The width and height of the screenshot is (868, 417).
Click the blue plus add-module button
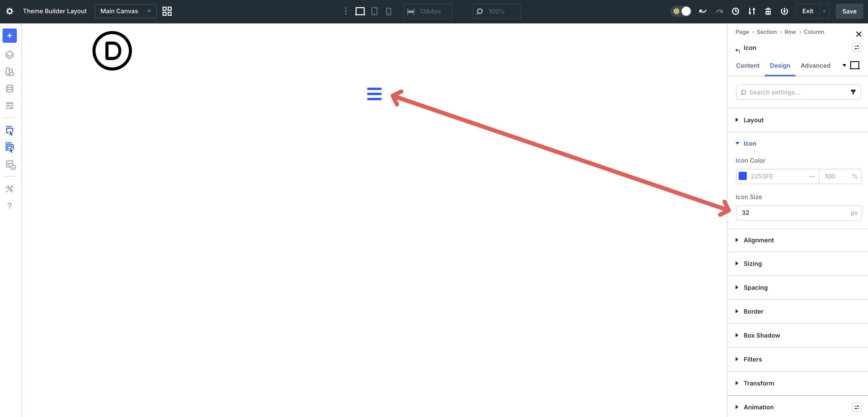point(9,36)
